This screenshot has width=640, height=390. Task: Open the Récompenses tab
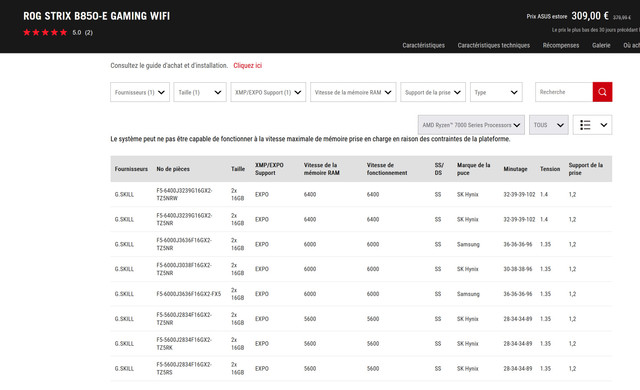561,45
